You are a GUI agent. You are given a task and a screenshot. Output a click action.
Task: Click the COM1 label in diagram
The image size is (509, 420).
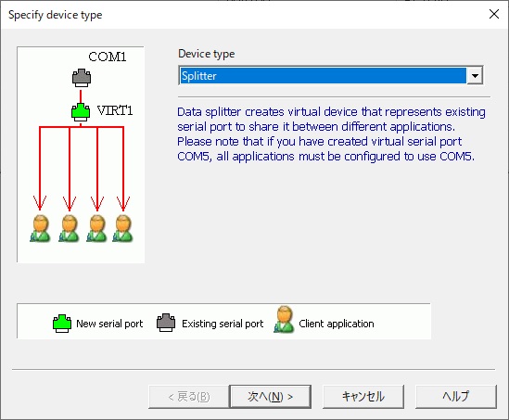pyautogui.click(x=108, y=57)
